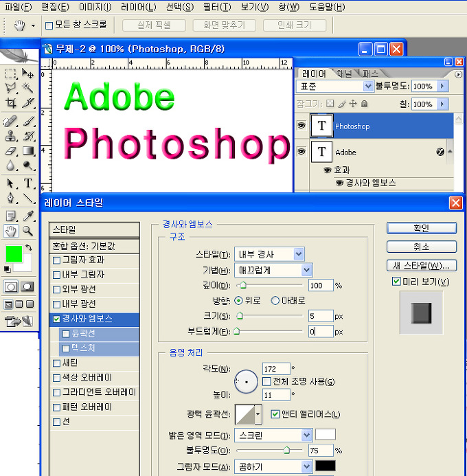This screenshot has height=476, width=467.
Task: Hide the Photoshop text layer
Action: point(301,126)
